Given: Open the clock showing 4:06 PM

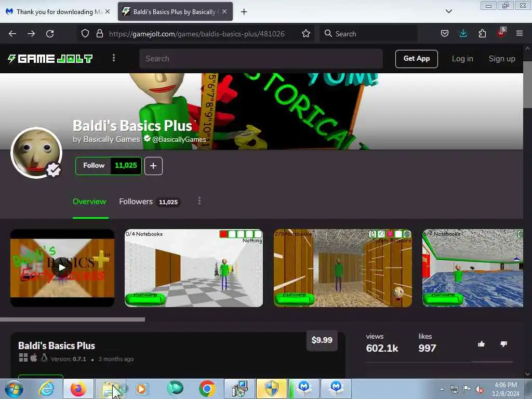Looking at the screenshot, I should pos(506,389).
